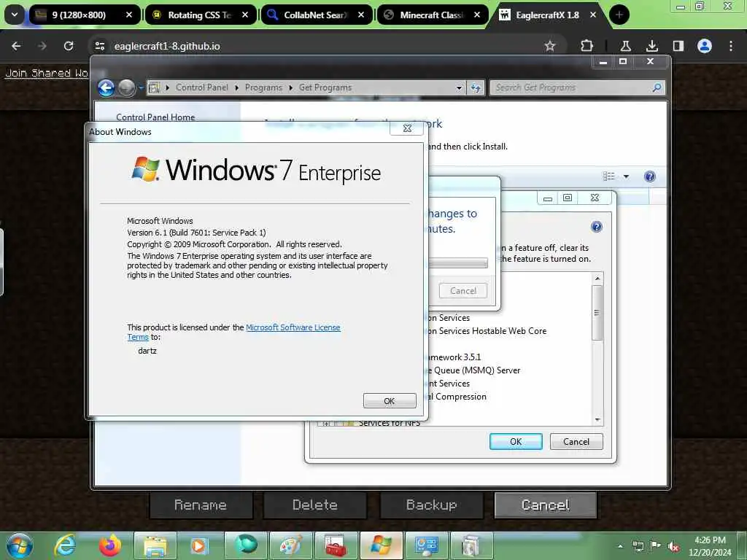Image resolution: width=747 pixels, height=560 pixels.
Task: Go forward in the Control Panel window
Action: pyautogui.click(x=127, y=87)
